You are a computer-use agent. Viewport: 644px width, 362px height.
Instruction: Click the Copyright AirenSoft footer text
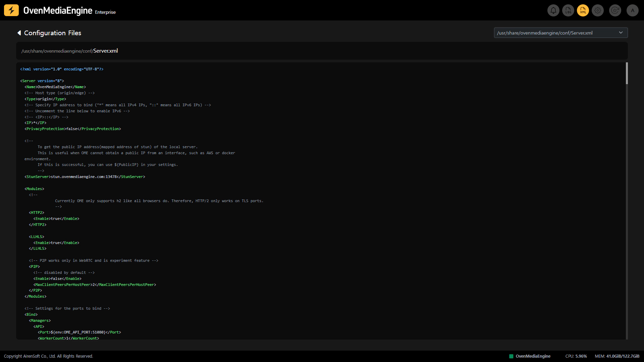point(49,356)
